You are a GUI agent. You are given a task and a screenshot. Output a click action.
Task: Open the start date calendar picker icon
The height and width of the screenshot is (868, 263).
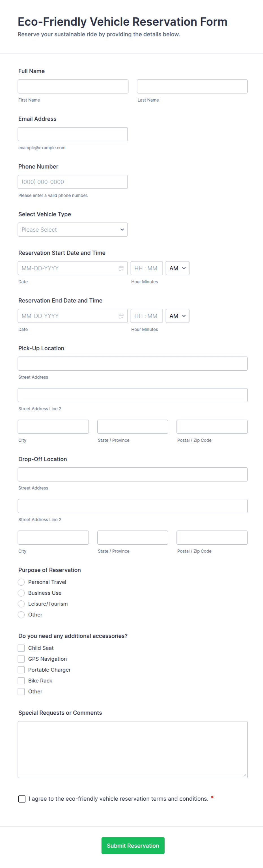click(121, 268)
